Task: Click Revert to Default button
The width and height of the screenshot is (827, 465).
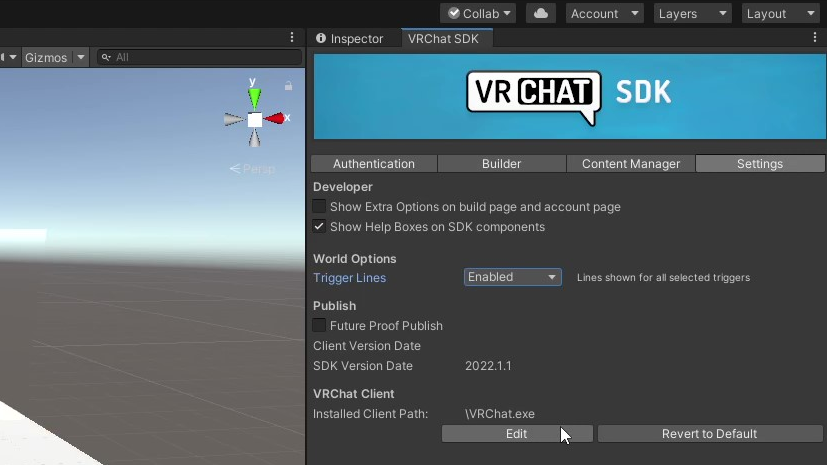Action: (710, 434)
